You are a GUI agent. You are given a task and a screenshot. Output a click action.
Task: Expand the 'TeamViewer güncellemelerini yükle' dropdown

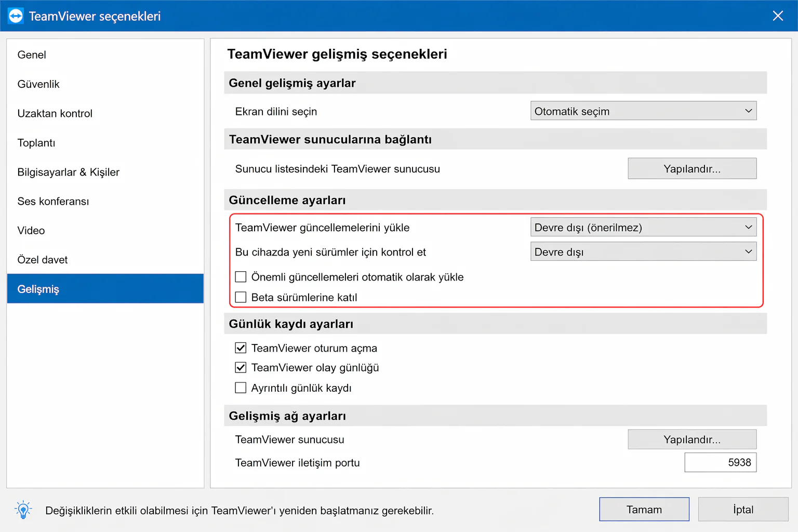[x=643, y=228]
